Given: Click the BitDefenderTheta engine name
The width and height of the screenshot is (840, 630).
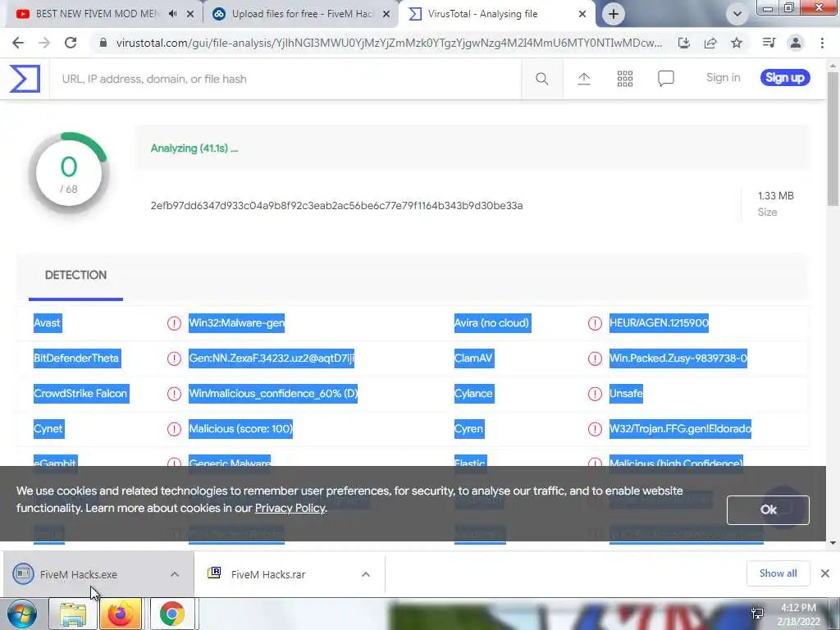Looking at the screenshot, I should point(77,358).
